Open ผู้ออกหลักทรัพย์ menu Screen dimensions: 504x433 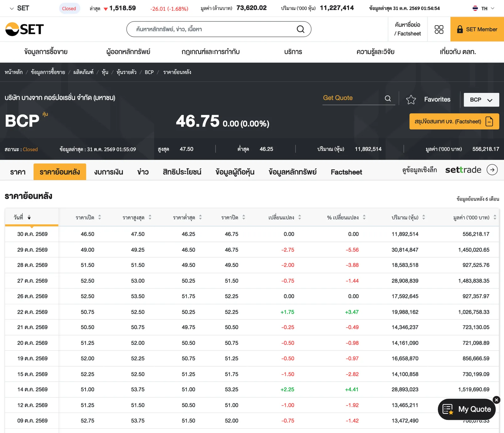(x=128, y=52)
